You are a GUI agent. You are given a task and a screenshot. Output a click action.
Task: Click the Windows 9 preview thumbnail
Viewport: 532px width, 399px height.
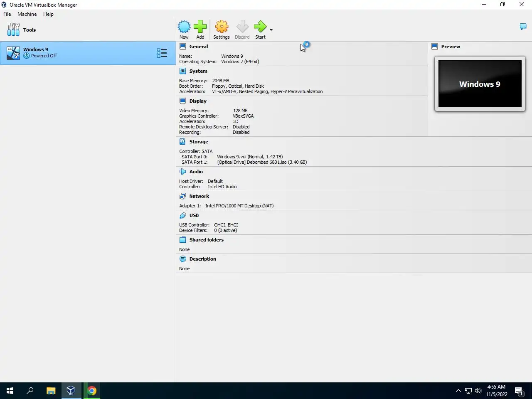click(x=480, y=84)
